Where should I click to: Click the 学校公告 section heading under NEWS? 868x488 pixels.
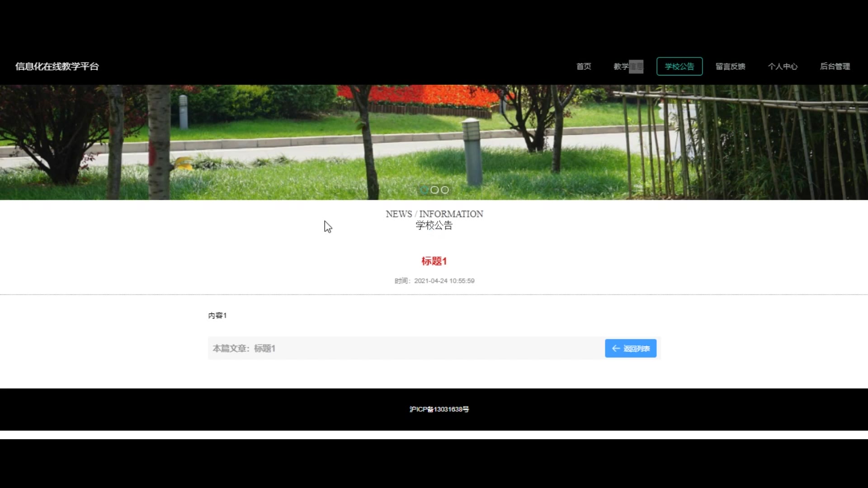tap(434, 225)
